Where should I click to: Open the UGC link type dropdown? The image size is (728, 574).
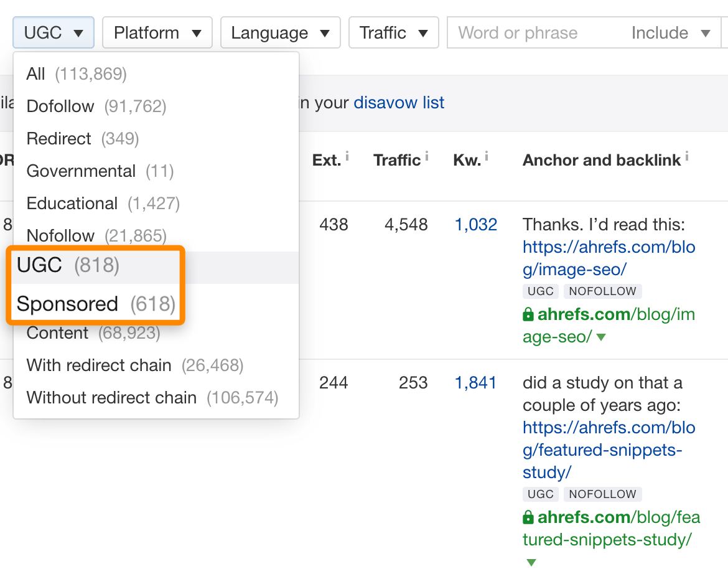54,33
